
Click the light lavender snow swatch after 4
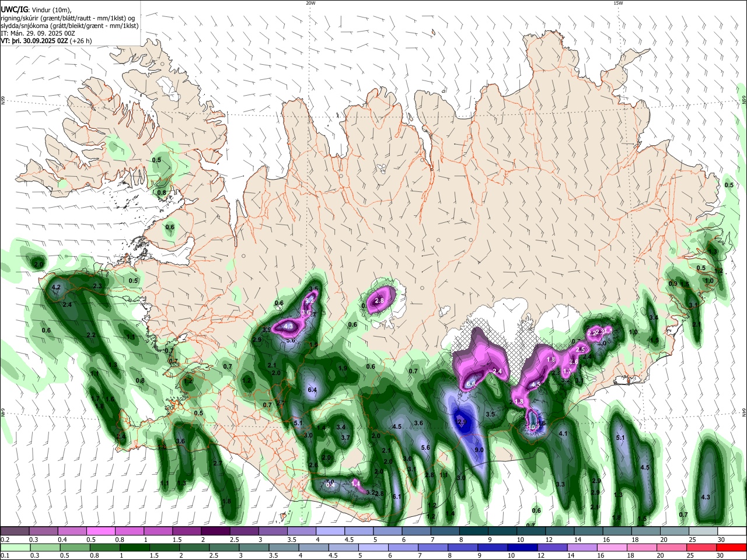(x=330, y=531)
